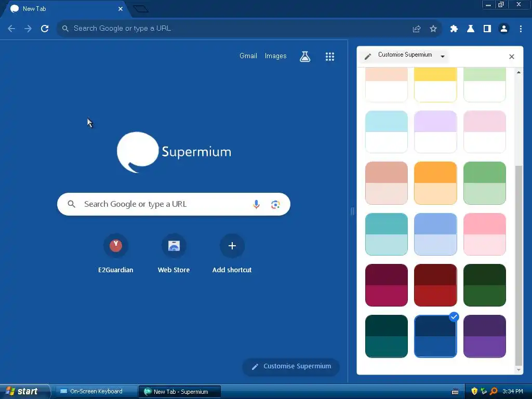Pick the bright pink theme swatch
This screenshot has width=532, height=399.
pyautogui.click(x=485, y=234)
